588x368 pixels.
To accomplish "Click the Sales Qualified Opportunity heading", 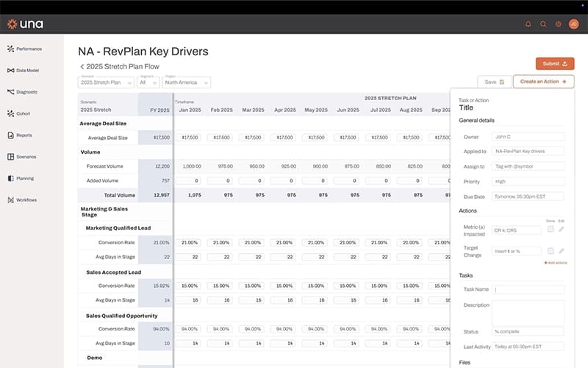I will (121, 316).
